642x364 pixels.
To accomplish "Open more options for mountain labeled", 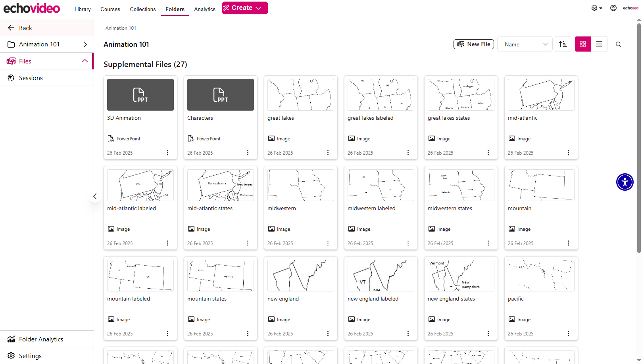I will click(167, 333).
